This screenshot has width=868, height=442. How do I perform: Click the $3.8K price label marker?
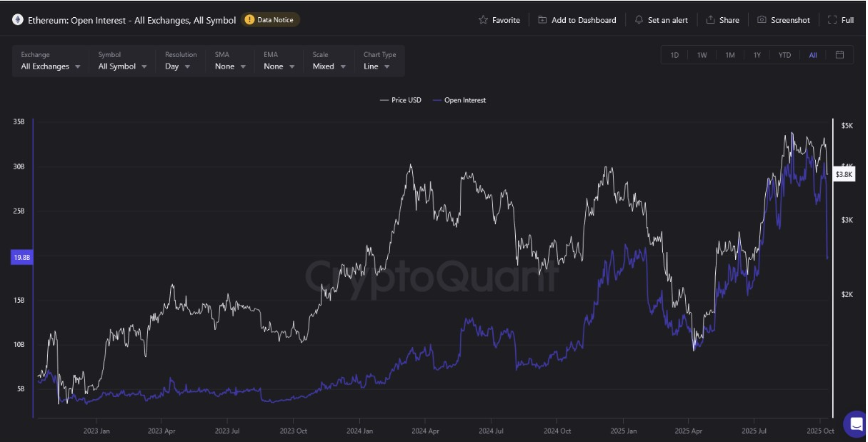844,174
